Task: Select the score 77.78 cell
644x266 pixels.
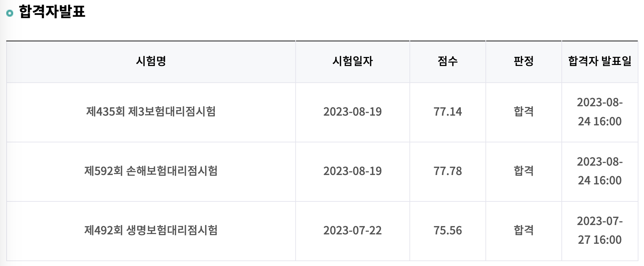Action: (x=448, y=171)
